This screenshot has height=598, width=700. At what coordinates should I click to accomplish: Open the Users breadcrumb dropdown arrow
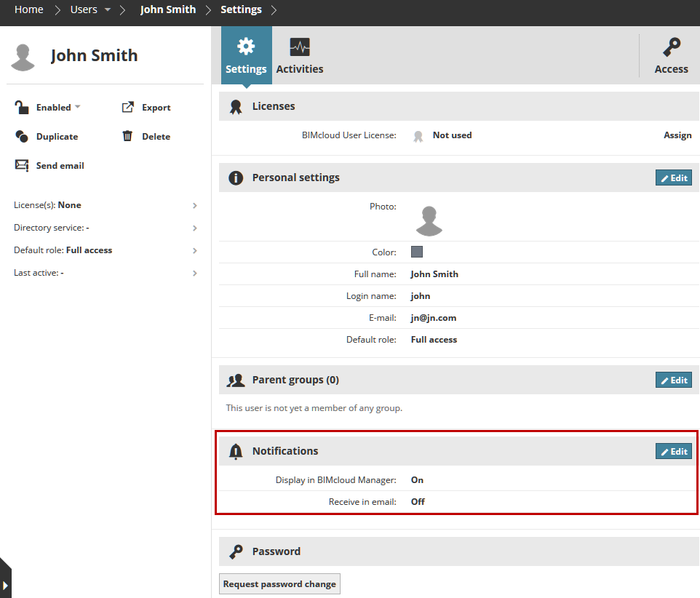[x=108, y=9]
